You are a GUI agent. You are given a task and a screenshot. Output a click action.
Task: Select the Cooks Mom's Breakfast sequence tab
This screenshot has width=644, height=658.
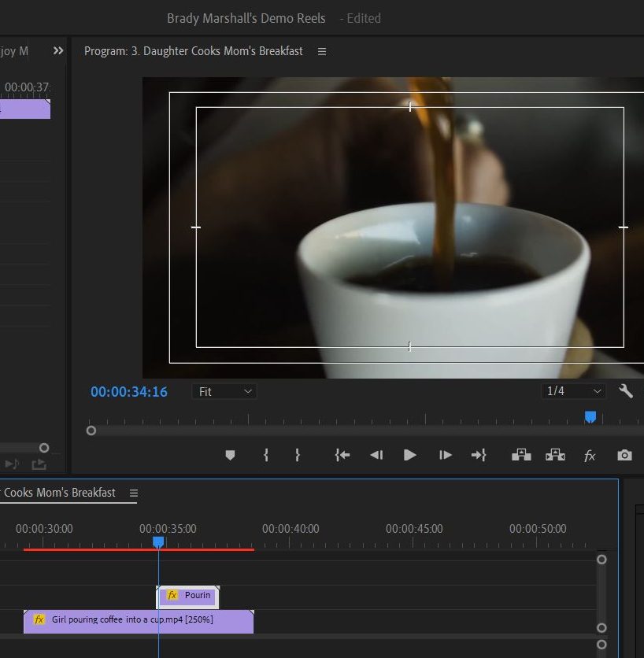[x=59, y=493]
